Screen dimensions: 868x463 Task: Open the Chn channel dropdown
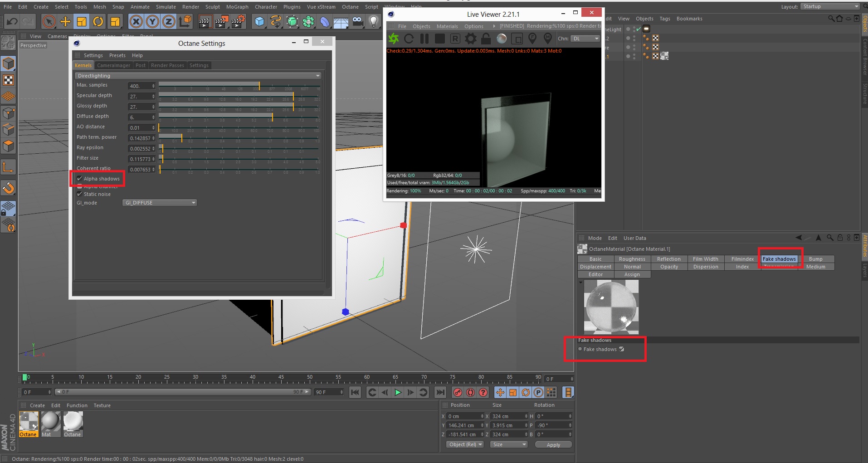(585, 39)
